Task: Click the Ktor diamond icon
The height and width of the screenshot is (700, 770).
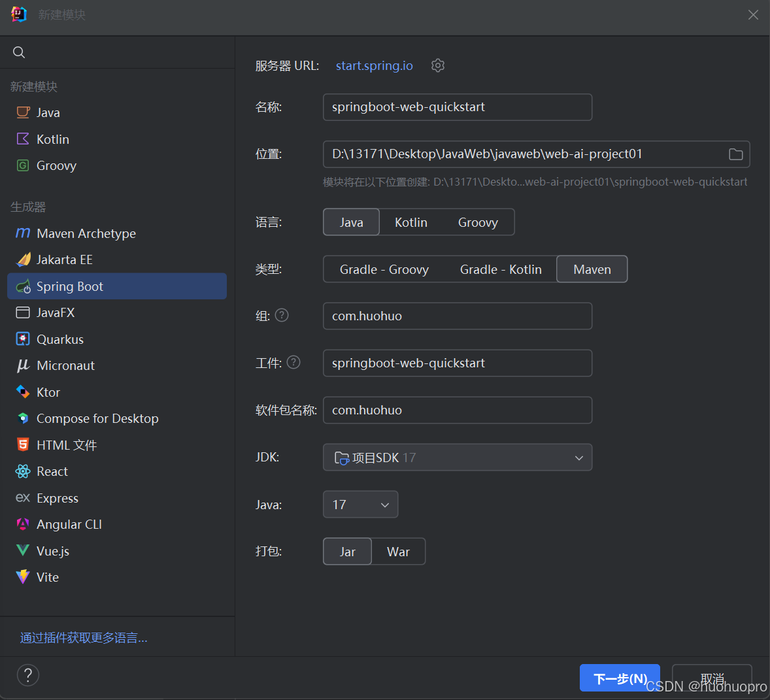Action: pyautogui.click(x=23, y=392)
